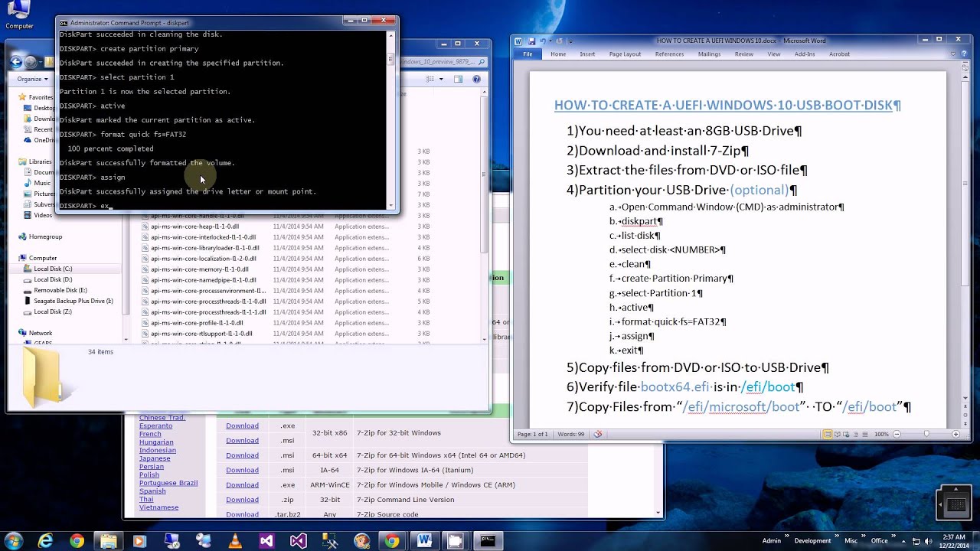Viewport: 980px width, 551px height.
Task: Switch to Full Screen Reading view
Action: pyautogui.click(x=837, y=434)
